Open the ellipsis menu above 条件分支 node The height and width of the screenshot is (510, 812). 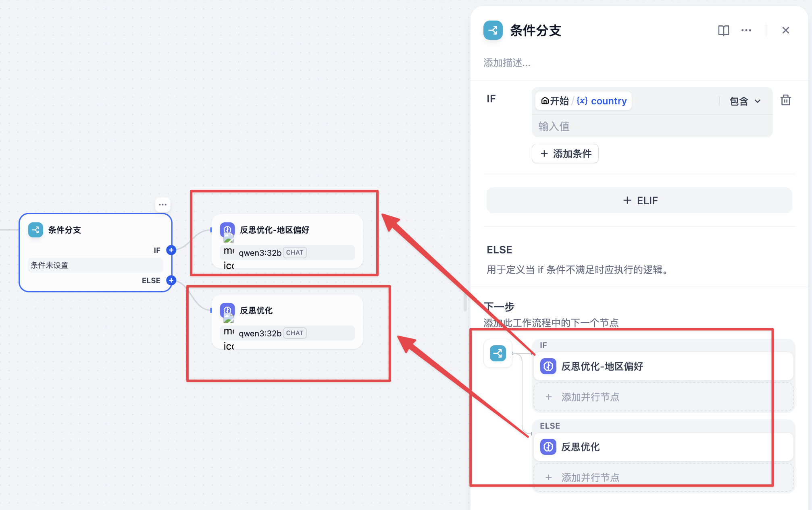[x=162, y=205]
